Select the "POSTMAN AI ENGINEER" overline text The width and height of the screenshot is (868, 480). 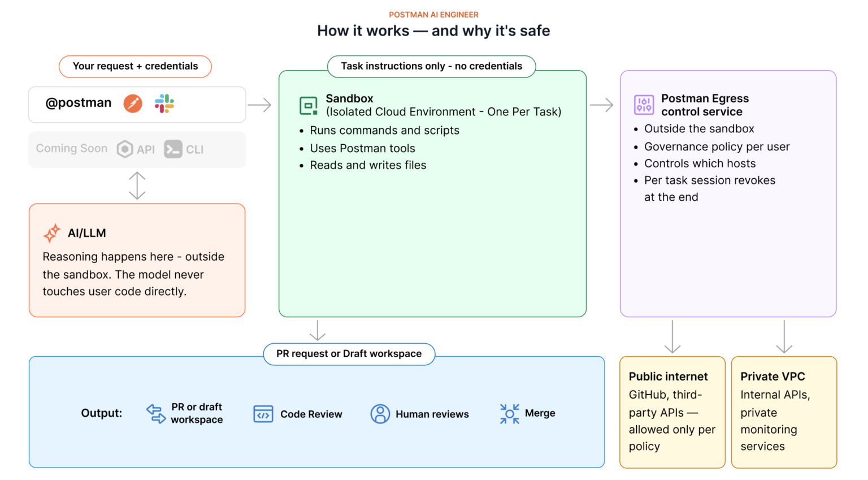pyautogui.click(x=433, y=15)
